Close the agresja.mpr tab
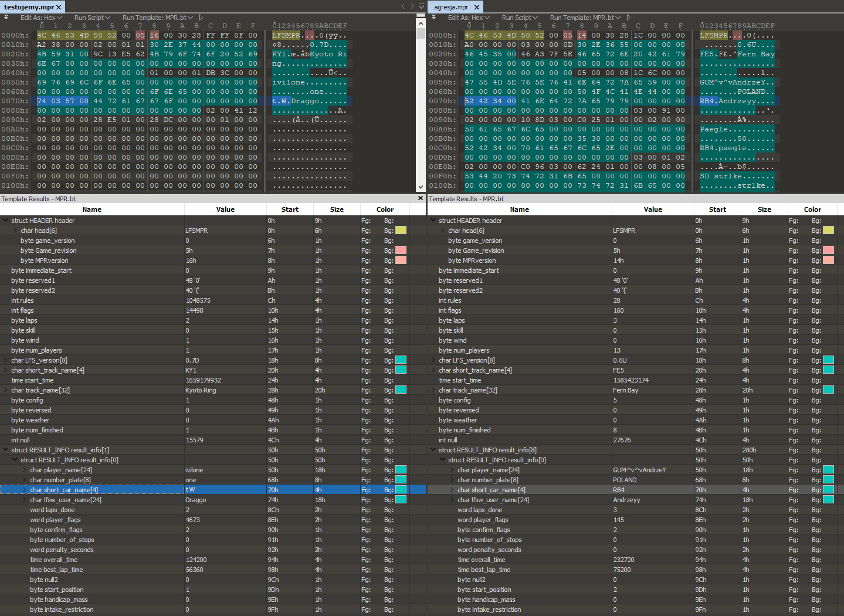 click(x=477, y=7)
